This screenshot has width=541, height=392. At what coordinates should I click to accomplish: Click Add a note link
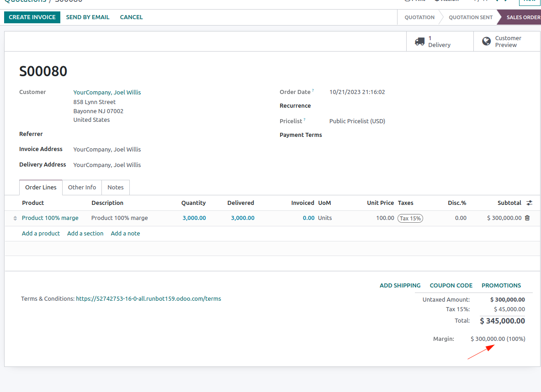[125, 234]
